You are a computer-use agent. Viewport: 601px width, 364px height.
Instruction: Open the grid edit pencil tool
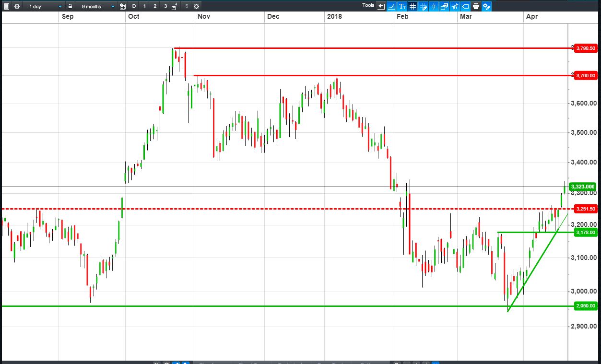point(423,6)
